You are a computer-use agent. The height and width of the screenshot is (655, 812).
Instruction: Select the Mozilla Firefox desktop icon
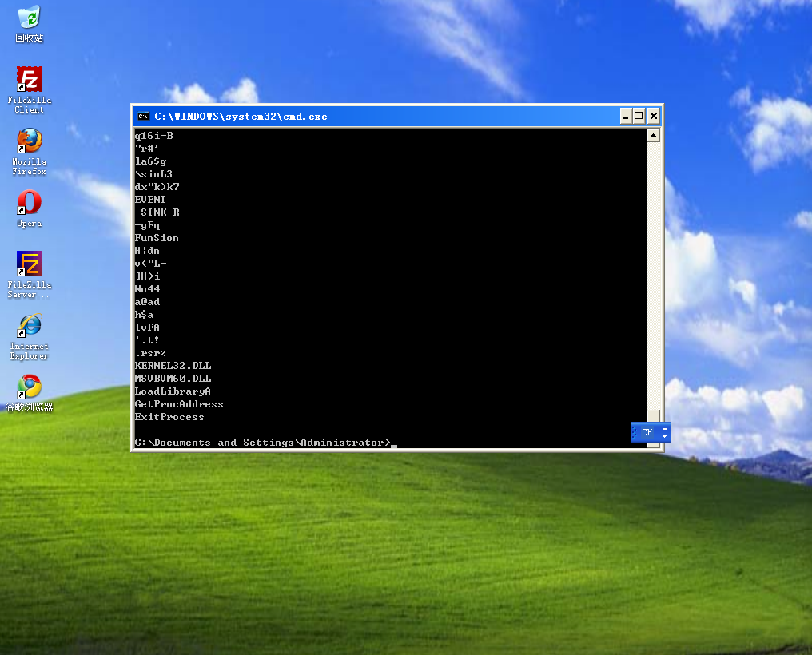click(29, 152)
